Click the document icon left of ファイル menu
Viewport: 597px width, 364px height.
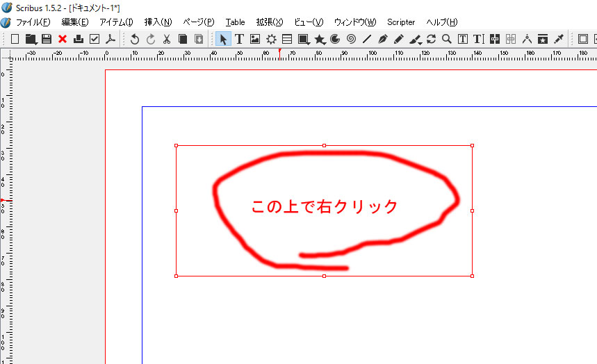[x=6, y=22]
